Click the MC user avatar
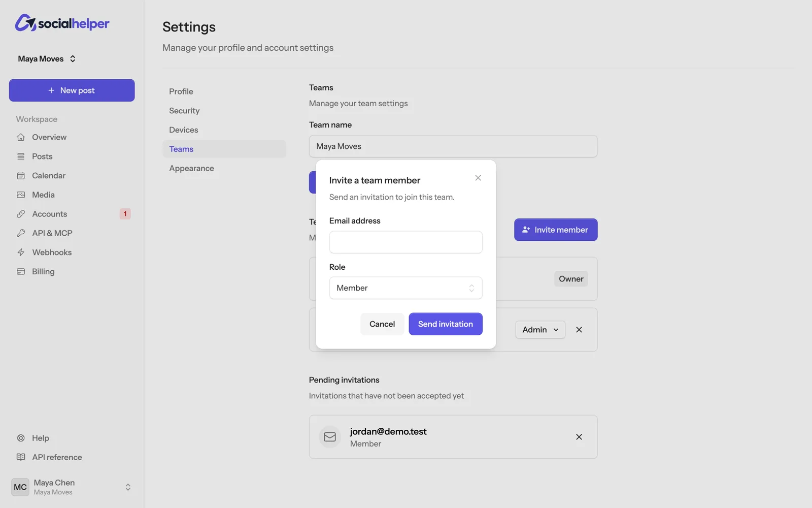This screenshot has height=508, width=812. pos(20,487)
